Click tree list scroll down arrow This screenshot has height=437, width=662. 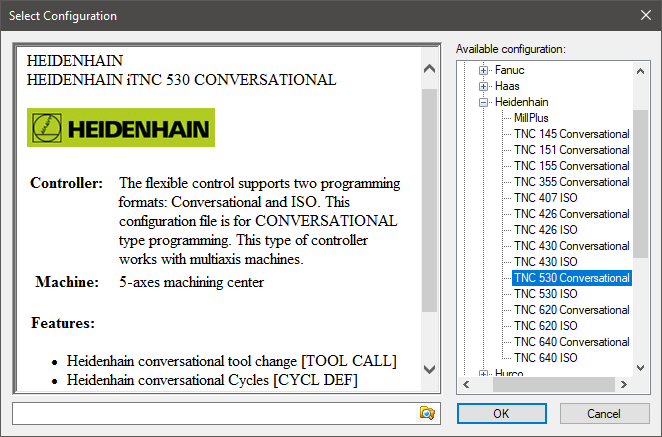click(640, 368)
